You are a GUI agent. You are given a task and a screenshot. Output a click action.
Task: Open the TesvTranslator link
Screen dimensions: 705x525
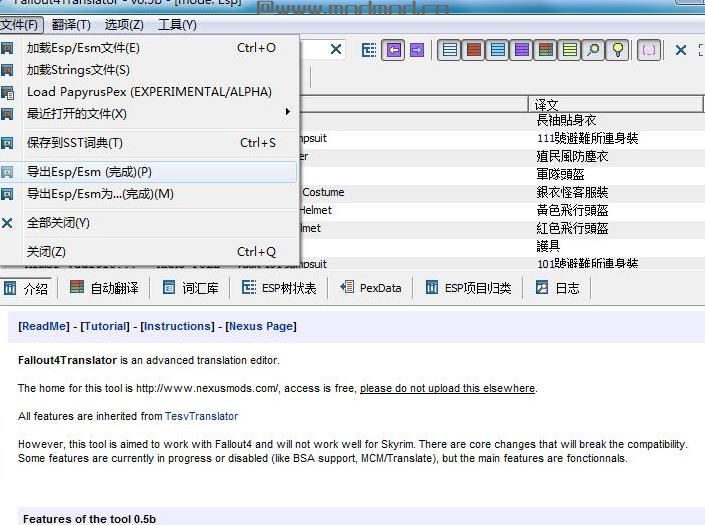pyautogui.click(x=201, y=416)
